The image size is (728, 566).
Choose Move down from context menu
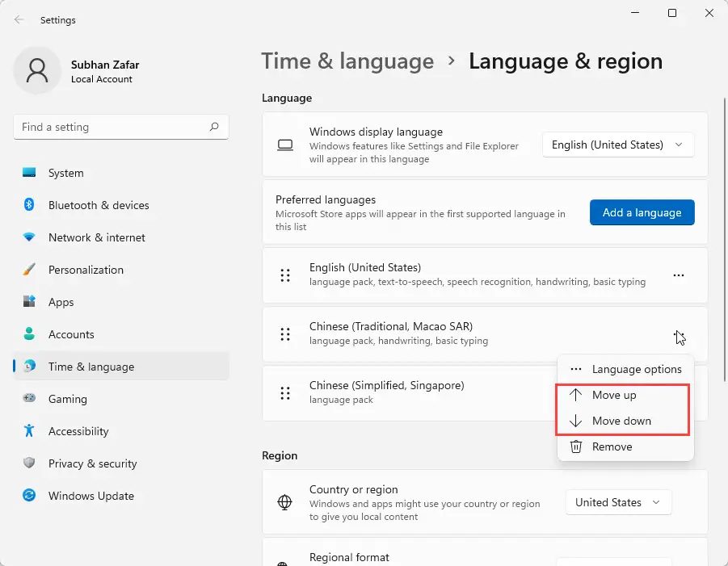621,421
